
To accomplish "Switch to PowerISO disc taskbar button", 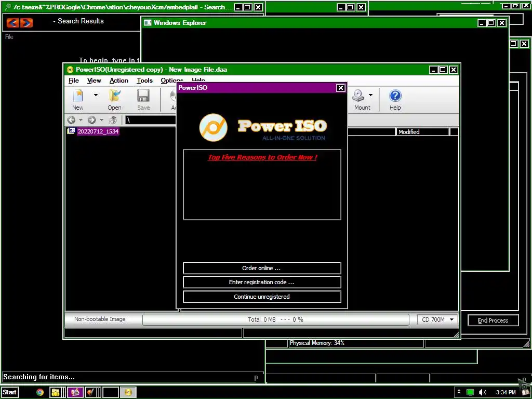I will [x=128, y=392].
